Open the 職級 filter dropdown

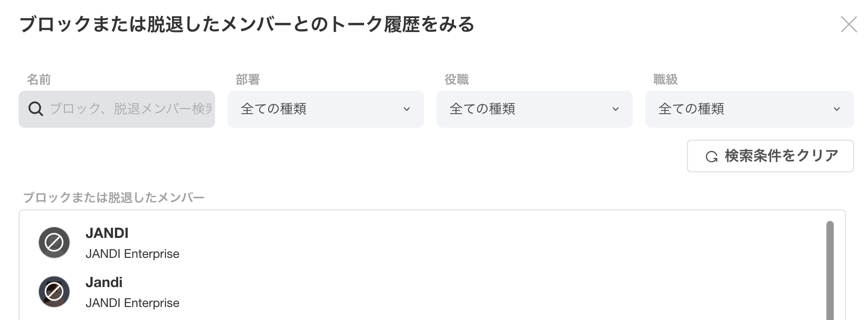(749, 109)
